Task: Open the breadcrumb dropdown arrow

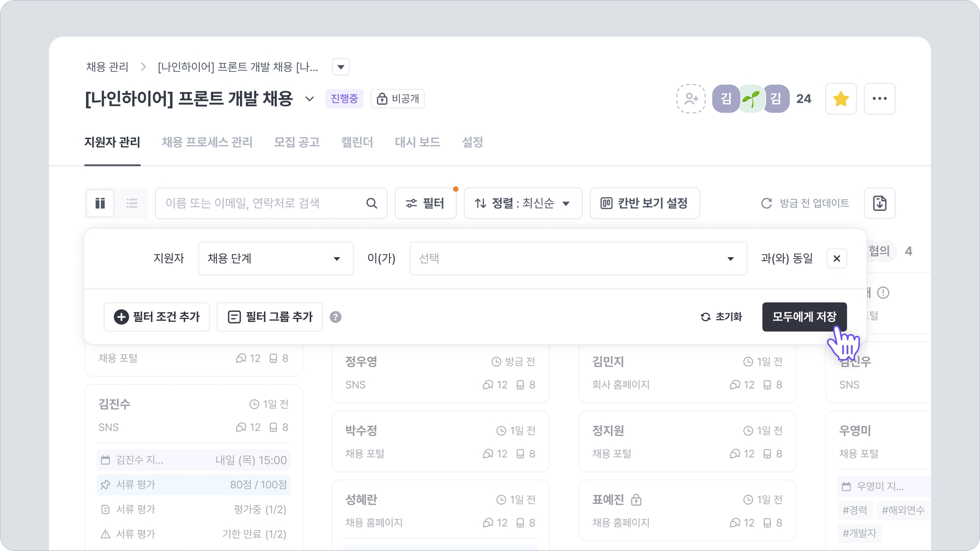Action: coord(341,67)
